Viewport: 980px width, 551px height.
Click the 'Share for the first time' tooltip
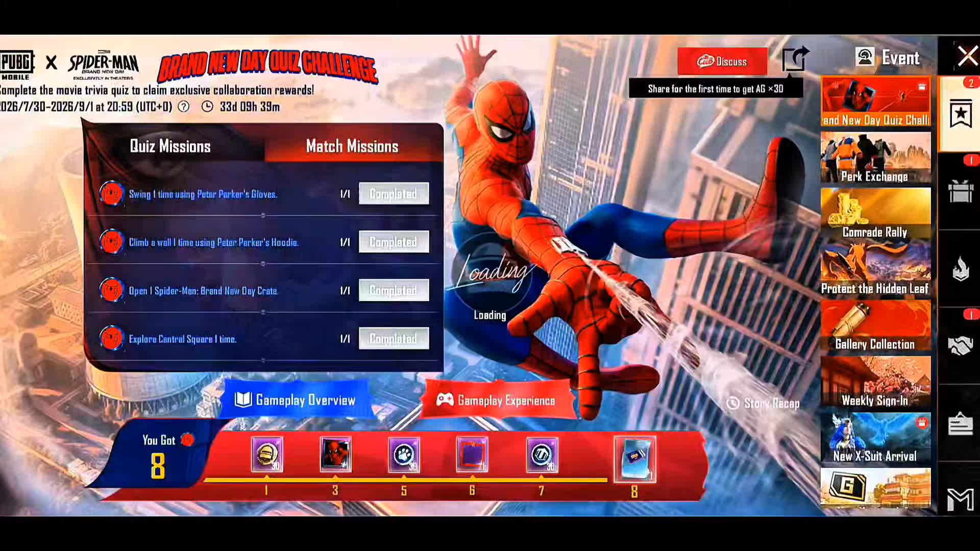click(x=716, y=89)
